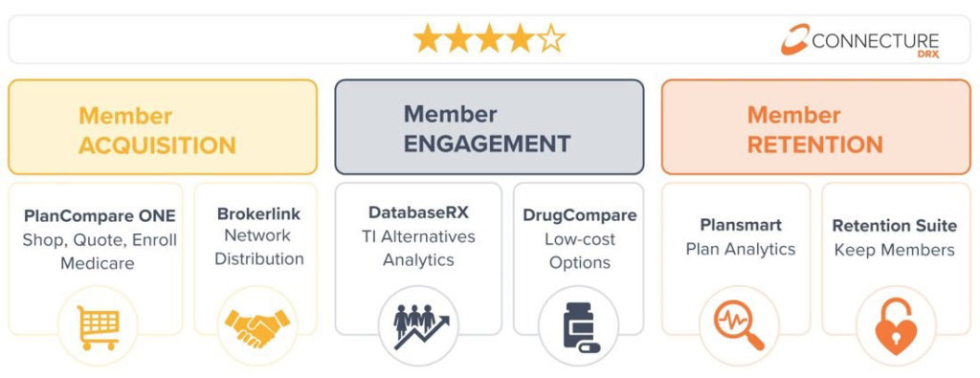Select the heart padlock icon

[x=896, y=327]
